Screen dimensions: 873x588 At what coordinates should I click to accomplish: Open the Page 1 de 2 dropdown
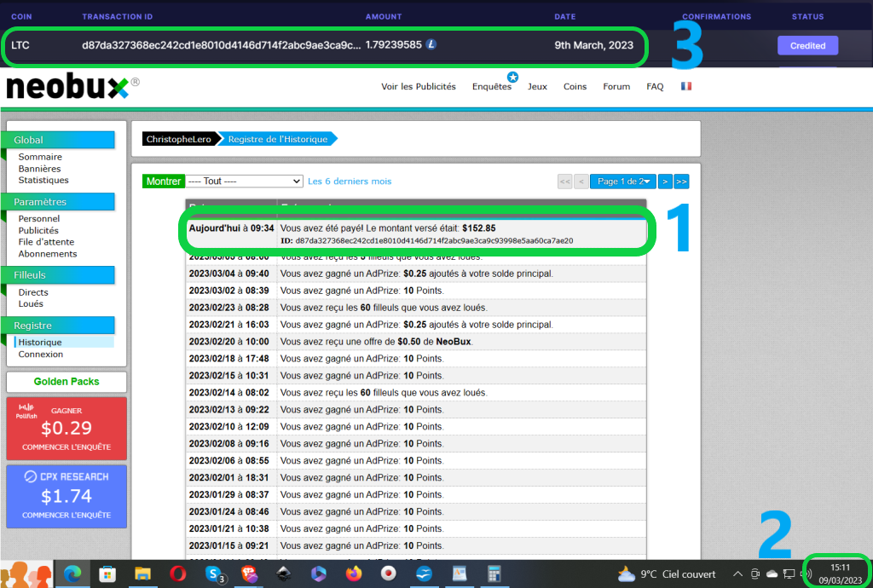click(623, 182)
